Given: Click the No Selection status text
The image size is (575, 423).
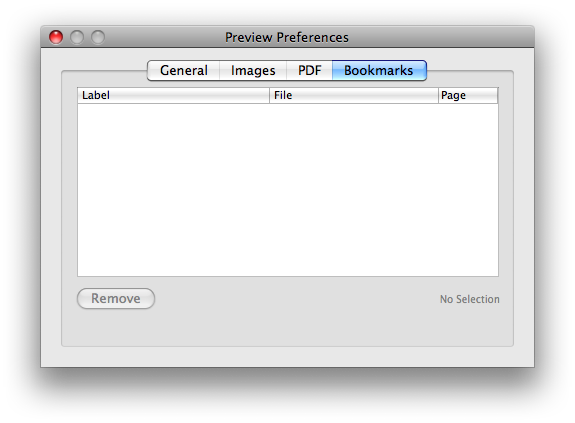Looking at the screenshot, I should [x=469, y=299].
